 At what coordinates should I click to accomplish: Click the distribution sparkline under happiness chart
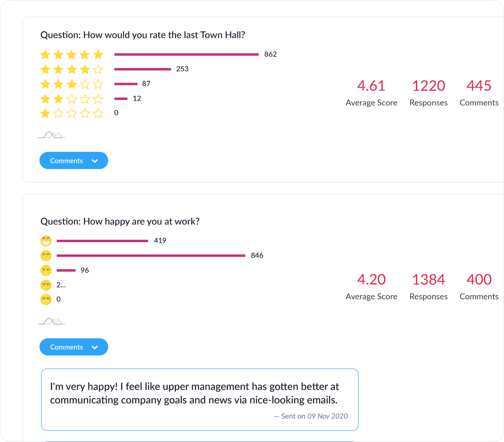point(52,321)
